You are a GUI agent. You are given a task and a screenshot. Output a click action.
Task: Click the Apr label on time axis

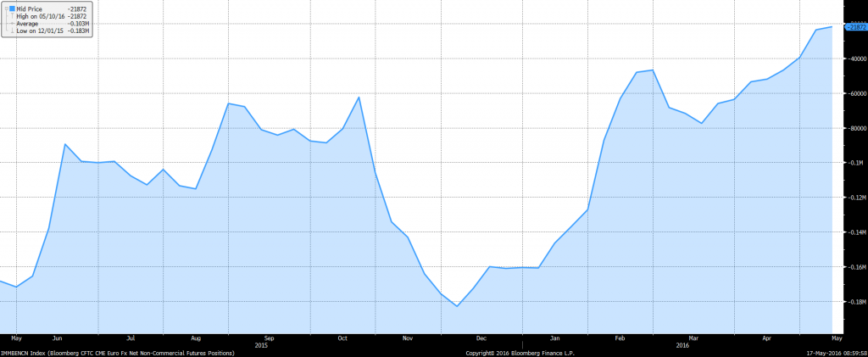point(766,337)
